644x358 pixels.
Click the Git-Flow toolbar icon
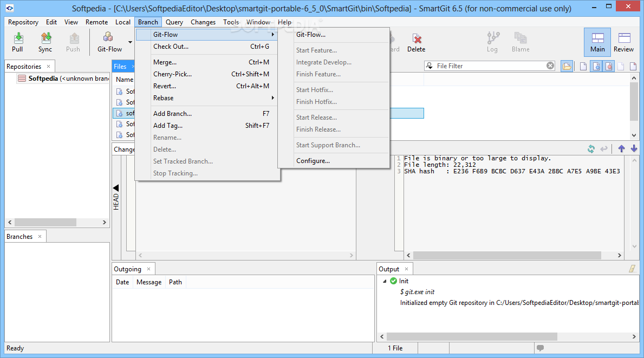[x=109, y=42]
